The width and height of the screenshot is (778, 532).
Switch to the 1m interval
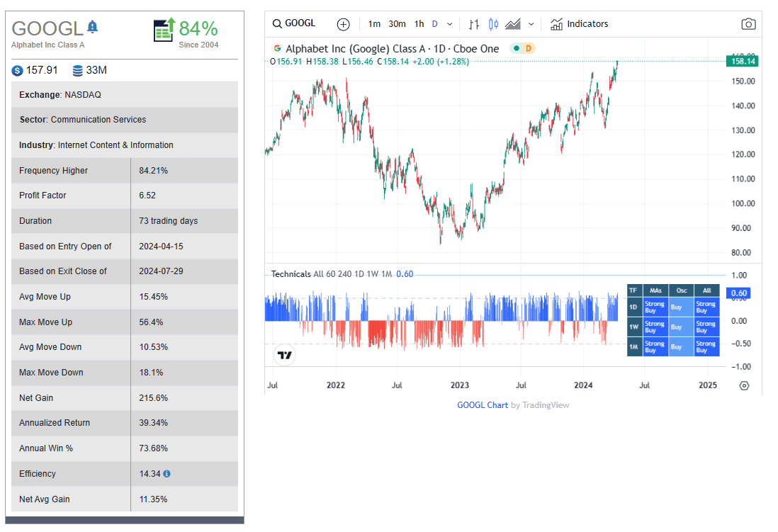[x=374, y=24]
